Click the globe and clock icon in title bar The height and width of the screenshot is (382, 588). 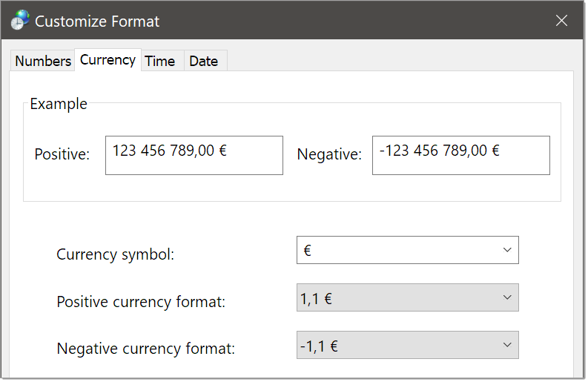click(20, 20)
